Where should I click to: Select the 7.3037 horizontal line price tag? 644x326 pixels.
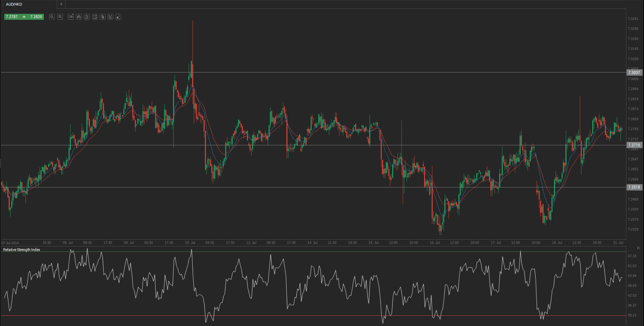(634, 72)
